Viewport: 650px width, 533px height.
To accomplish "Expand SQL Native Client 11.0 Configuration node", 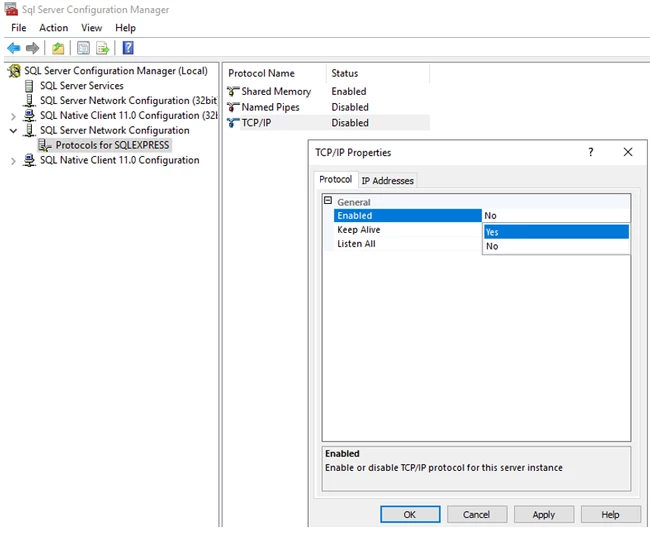I will [x=13, y=161].
